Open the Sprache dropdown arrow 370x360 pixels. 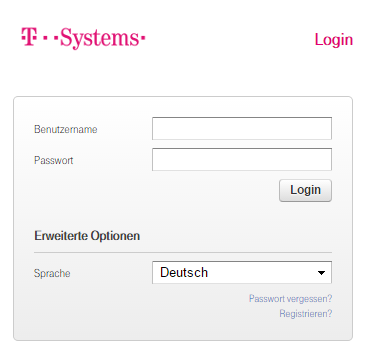click(x=321, y=273)
